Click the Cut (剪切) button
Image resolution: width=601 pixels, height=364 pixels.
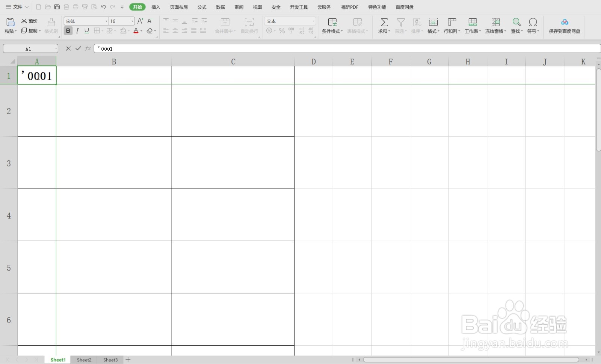(x=29, y=21)
